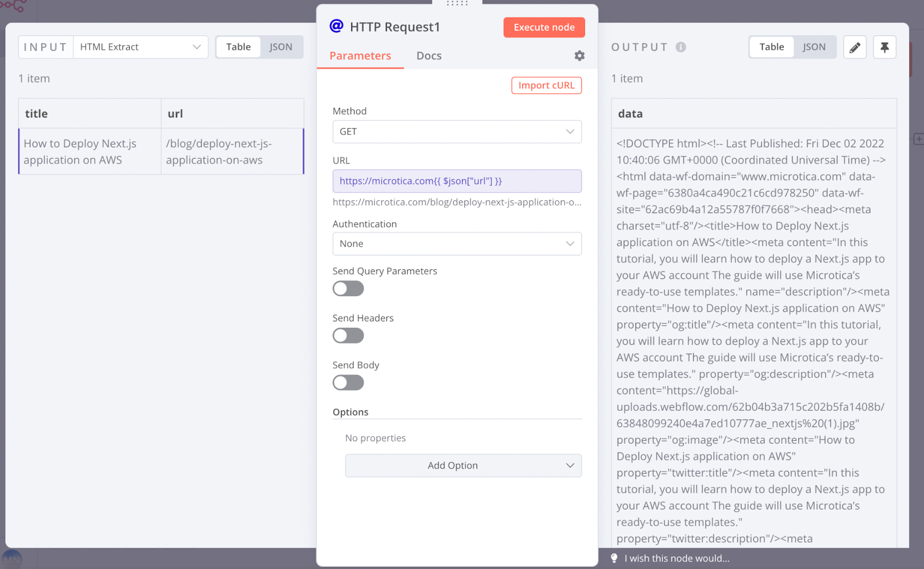Enable Send Query Parameters toggle
924x569 pixels.
tap(348, 289)
